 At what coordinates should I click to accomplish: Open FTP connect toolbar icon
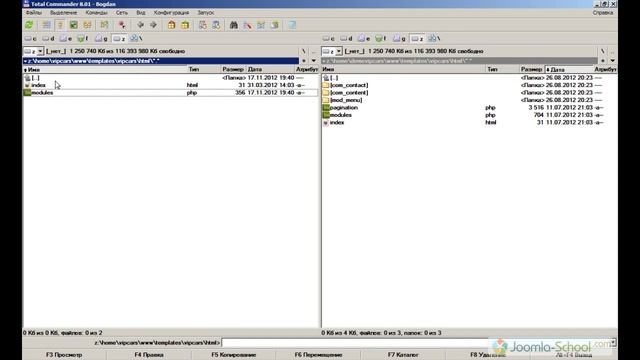[202, 25]
